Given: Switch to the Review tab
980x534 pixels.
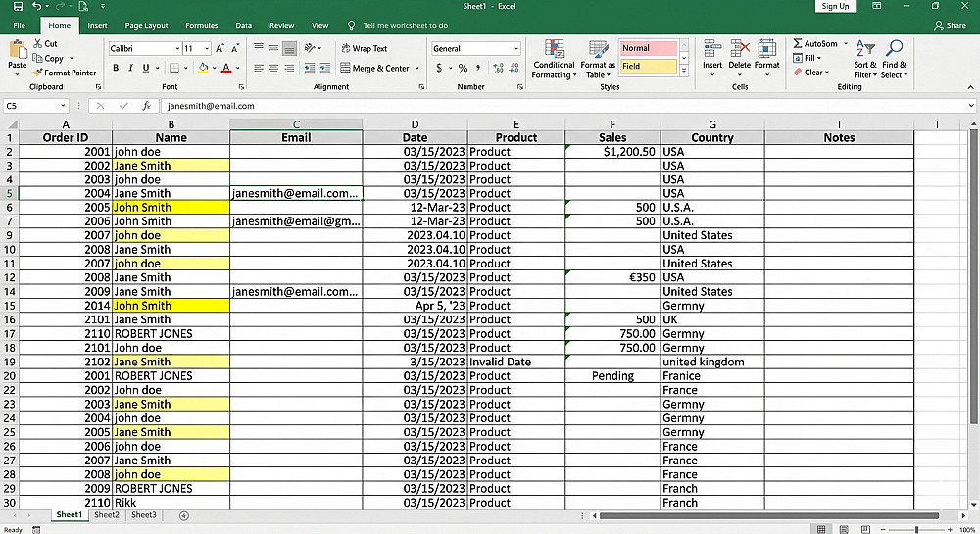Looking at the screenshot, I should (x=281, y=25).
